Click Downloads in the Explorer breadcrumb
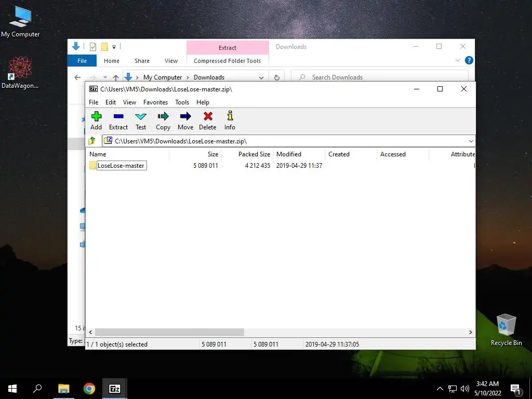The image size is (532, 399). coord(209,77)
